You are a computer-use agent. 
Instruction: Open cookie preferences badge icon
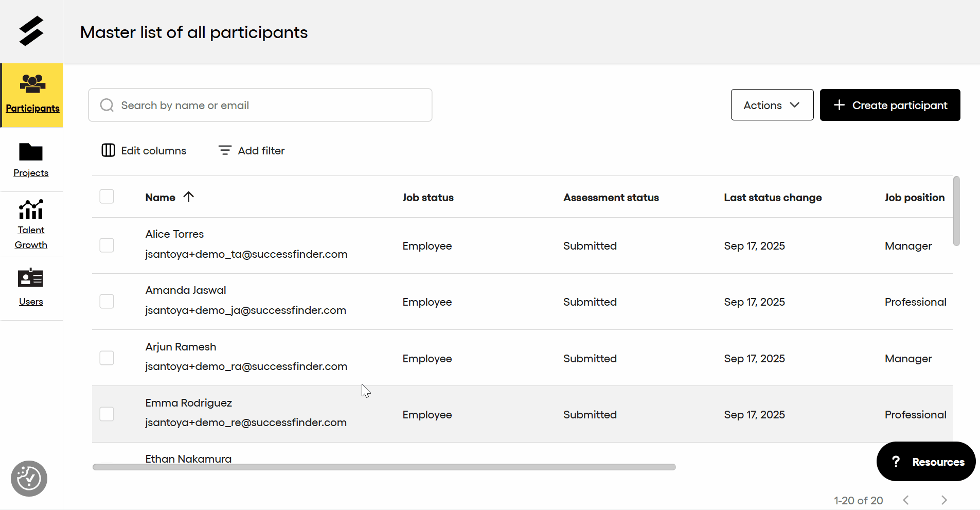29,479
